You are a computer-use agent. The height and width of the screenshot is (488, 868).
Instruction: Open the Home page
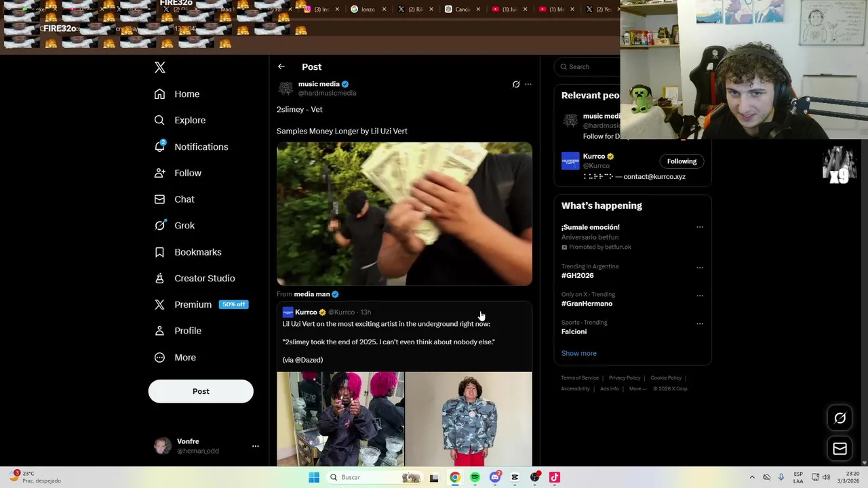[x=177, y=94]
